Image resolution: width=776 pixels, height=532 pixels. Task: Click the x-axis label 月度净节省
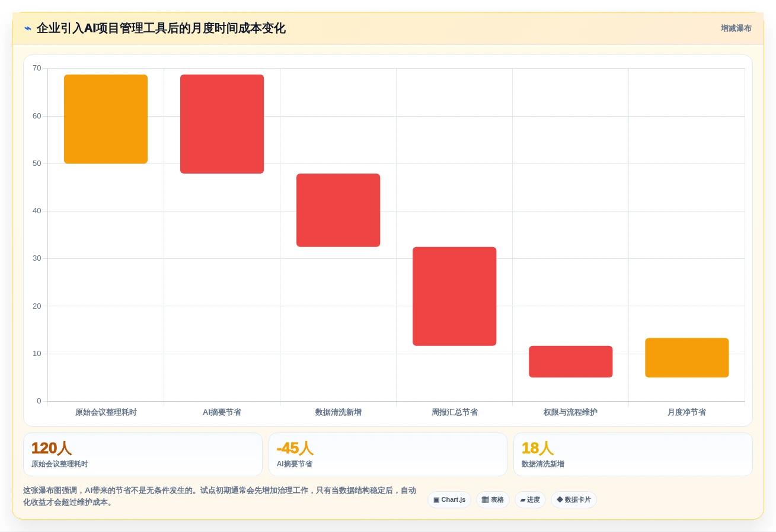(x=686, y=412)
